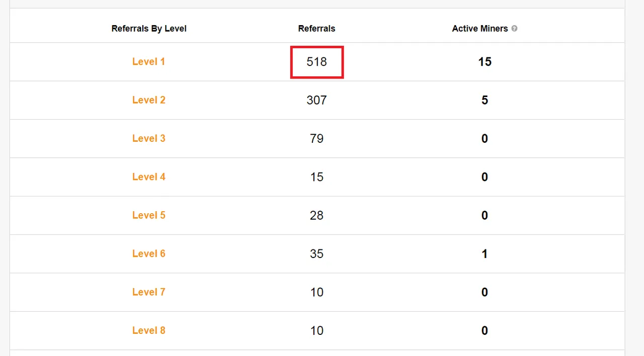Click Level 1's active miners value 15
644x356 pixels.
(485, 62)
